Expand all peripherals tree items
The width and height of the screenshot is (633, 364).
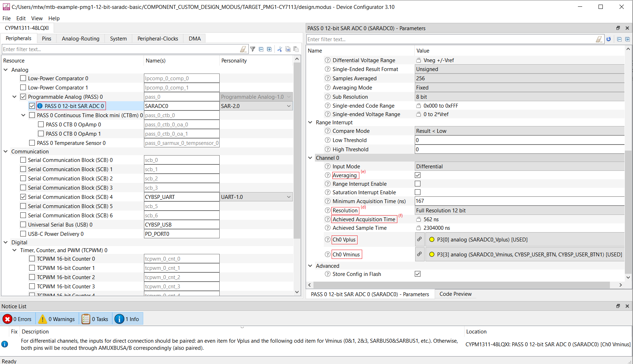tap(269, 49)
